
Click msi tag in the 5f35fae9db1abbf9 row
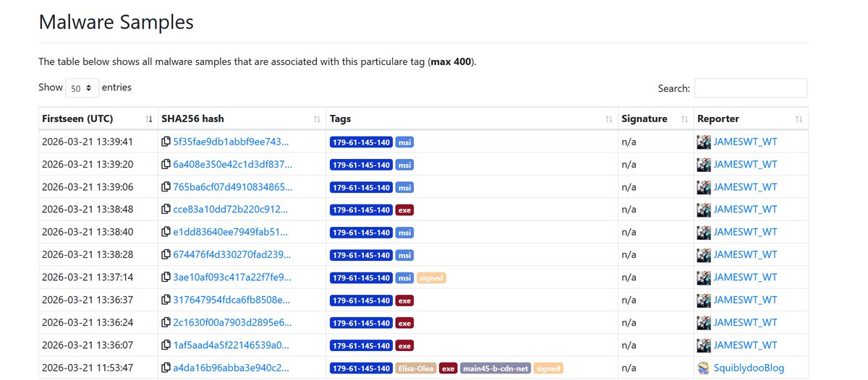[x=404, y=142]
